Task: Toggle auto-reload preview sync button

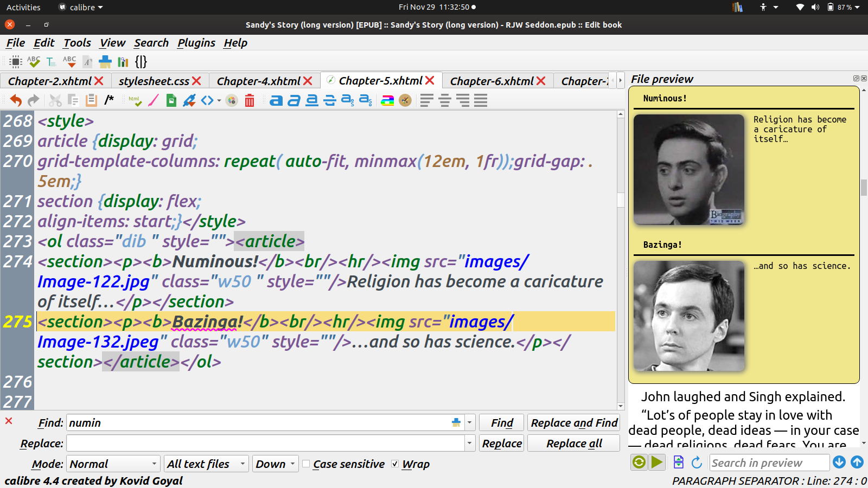Action: pos(639,463)
